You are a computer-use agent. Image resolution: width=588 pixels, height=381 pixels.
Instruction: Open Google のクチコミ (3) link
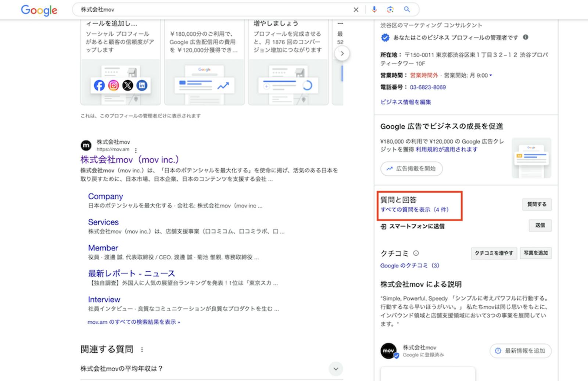pos(410,266)
